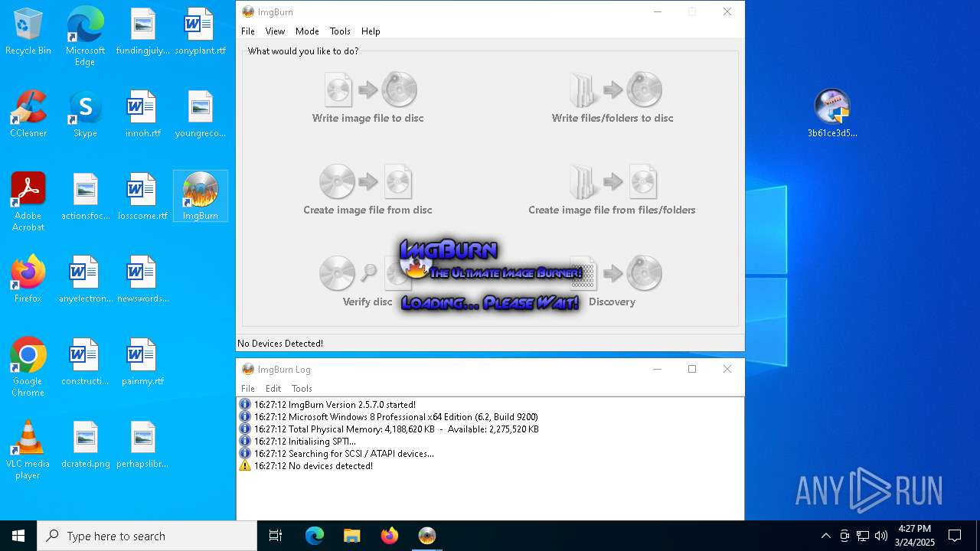Screen dimensions: 980x551
Task: Open ImgBurn Tools menu
Action: point(340,31)
